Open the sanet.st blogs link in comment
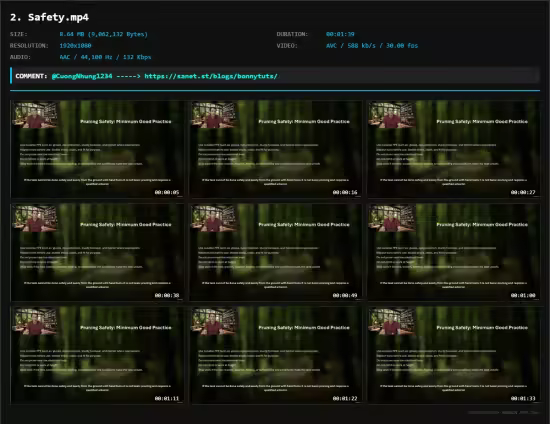Screen dimensions: 550x424 (211, 76)
